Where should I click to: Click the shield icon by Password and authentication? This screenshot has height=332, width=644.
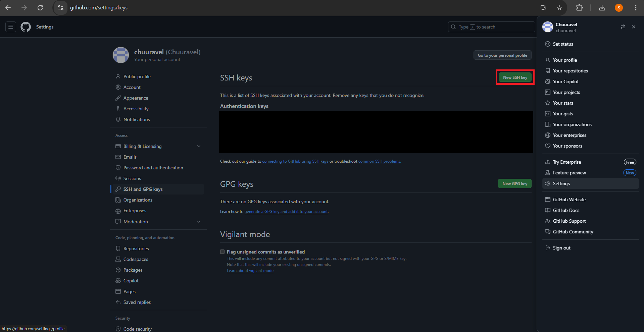118,168
